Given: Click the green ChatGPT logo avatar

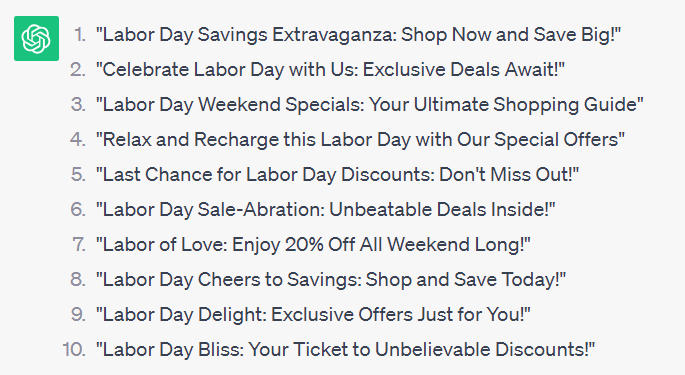Looking at the screenshot, I should 36,38.
